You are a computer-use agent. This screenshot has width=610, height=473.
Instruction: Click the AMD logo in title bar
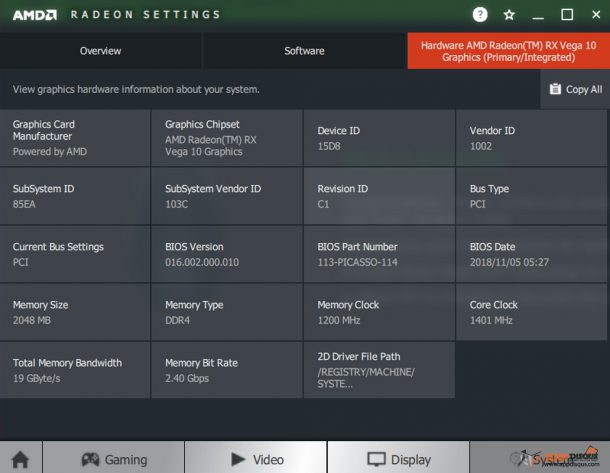point(35,15)
